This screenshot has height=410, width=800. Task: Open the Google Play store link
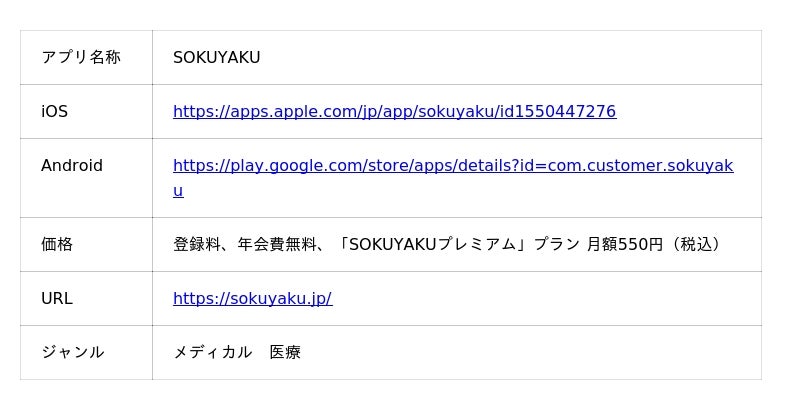pyautogui.click(x=452, y=166)
